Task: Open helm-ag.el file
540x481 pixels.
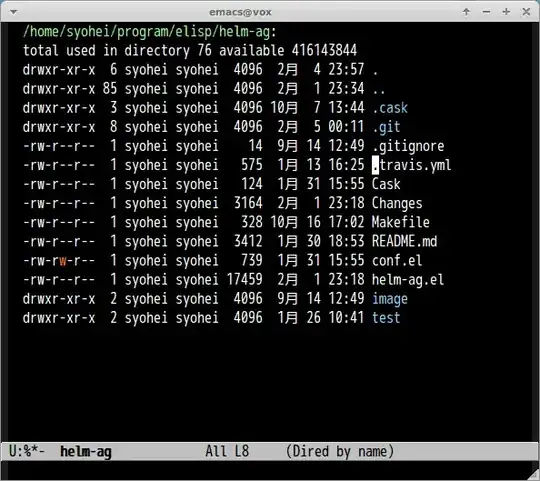Action: click(x=408, y=280)
